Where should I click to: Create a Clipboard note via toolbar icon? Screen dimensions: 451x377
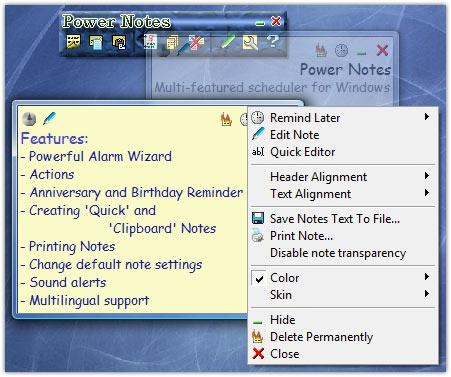(119, 43)
